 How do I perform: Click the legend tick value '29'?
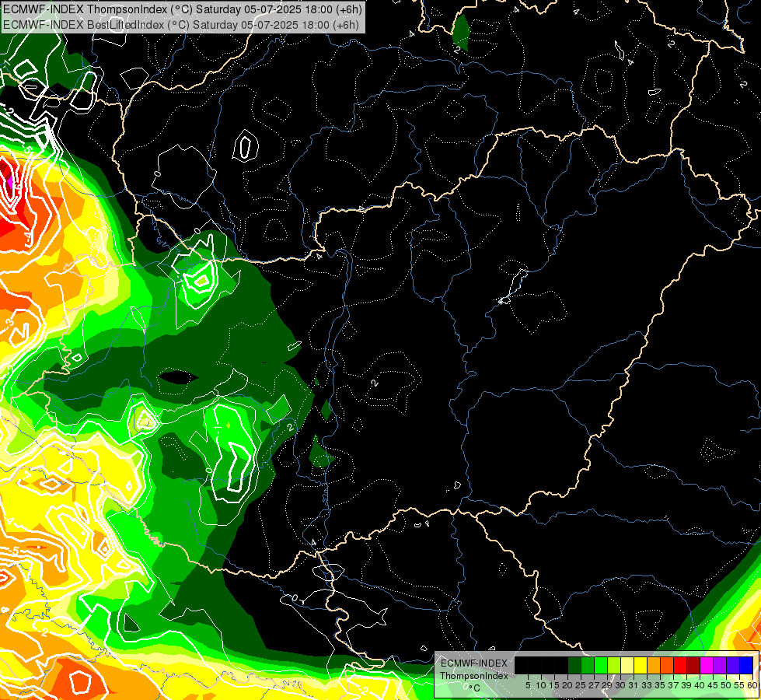(x=607, y=685)
